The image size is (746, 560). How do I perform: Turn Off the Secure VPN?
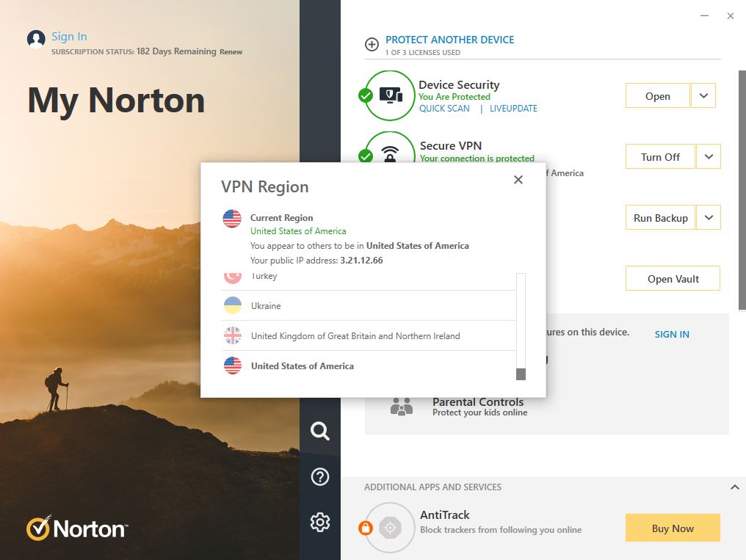(660, 156)
